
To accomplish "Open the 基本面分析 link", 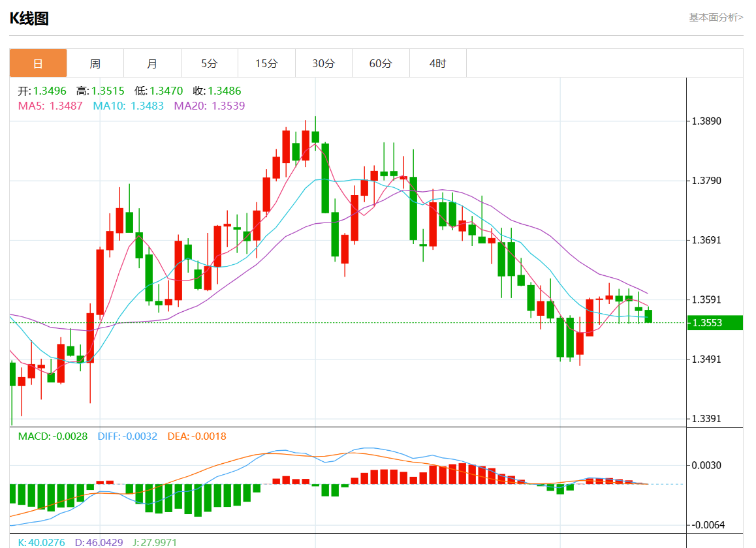I will (x=716, y=18).
